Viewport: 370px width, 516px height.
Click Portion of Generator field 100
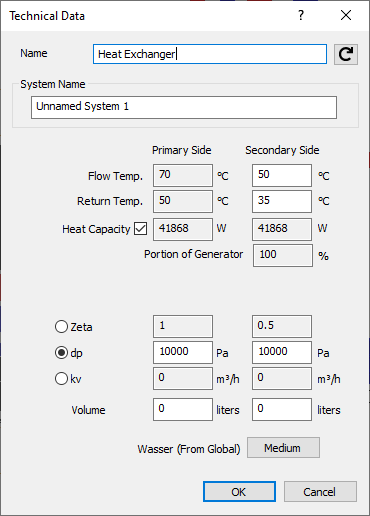[283, 255]
